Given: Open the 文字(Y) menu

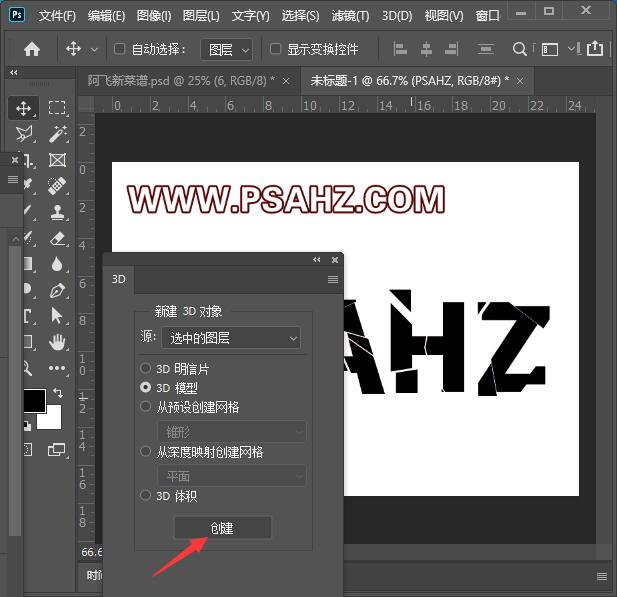Looking at the screenshot, I should pyautogui.click(x=251, y=16).
